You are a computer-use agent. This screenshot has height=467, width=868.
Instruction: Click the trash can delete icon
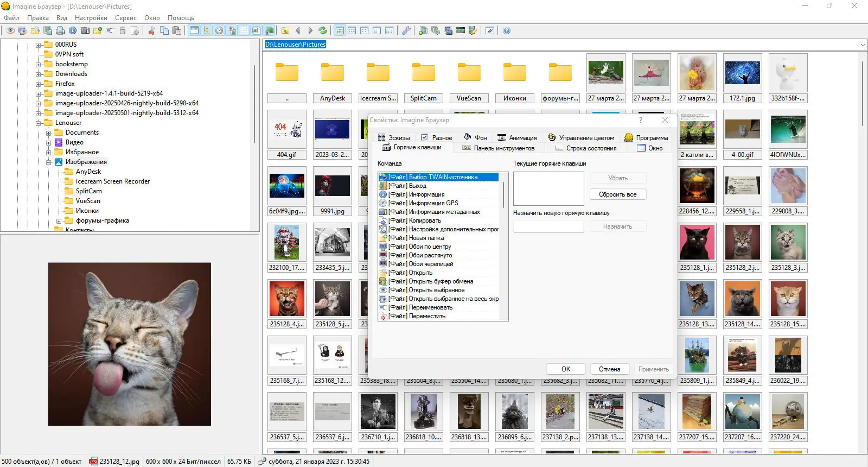(x=123, y=30)
